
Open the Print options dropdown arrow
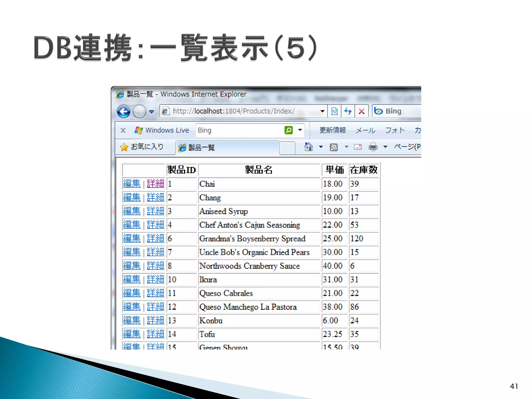point(385,147)
